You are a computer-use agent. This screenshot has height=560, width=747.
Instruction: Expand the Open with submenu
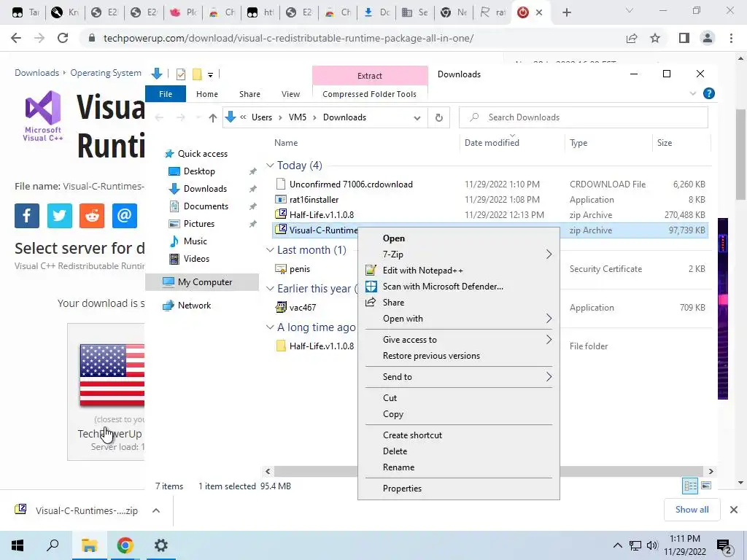pyautogui.click(x=458, y=319)
